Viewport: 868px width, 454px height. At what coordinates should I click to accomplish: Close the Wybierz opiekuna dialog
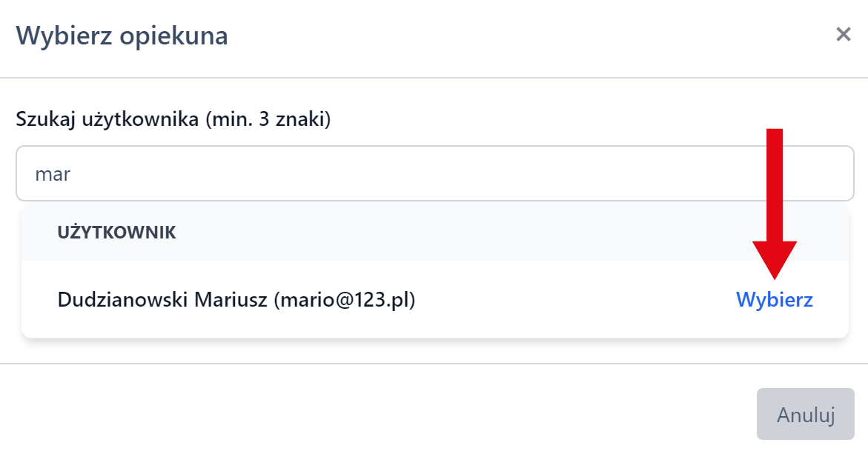(843, 34)
